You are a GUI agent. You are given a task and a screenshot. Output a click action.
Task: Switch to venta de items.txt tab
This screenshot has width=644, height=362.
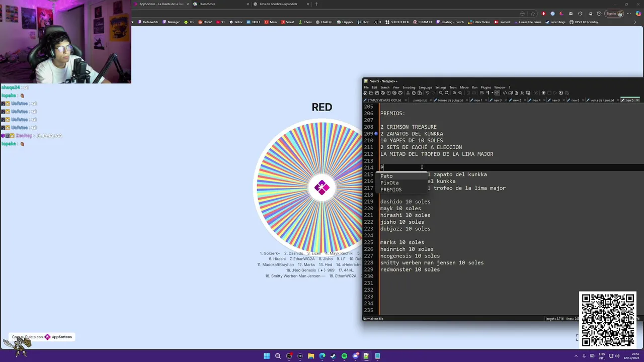click(602, 100)
